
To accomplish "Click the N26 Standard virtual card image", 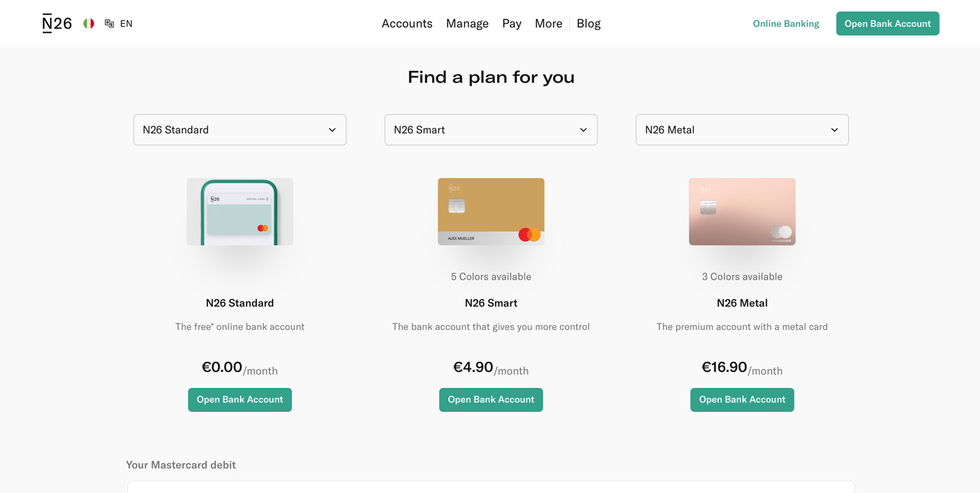I will pos(240,212).
